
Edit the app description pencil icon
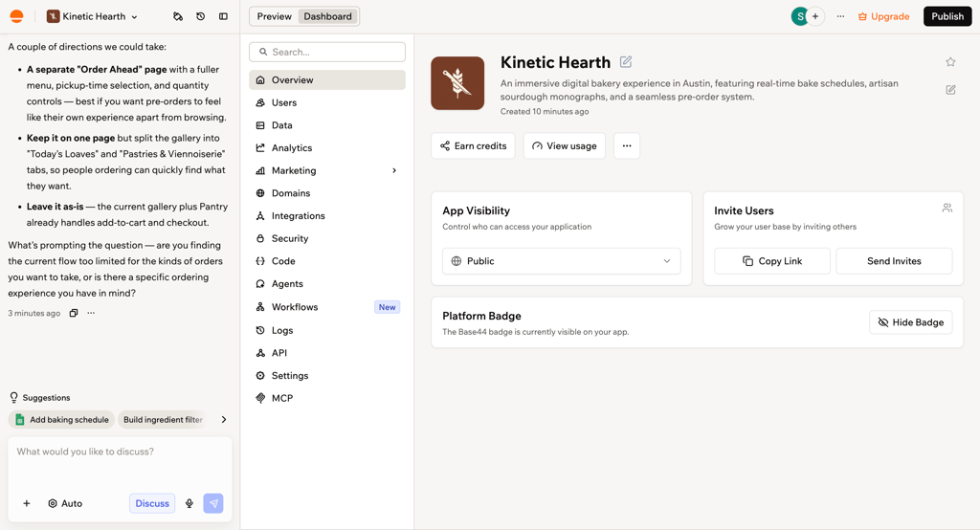click(950, 90)
